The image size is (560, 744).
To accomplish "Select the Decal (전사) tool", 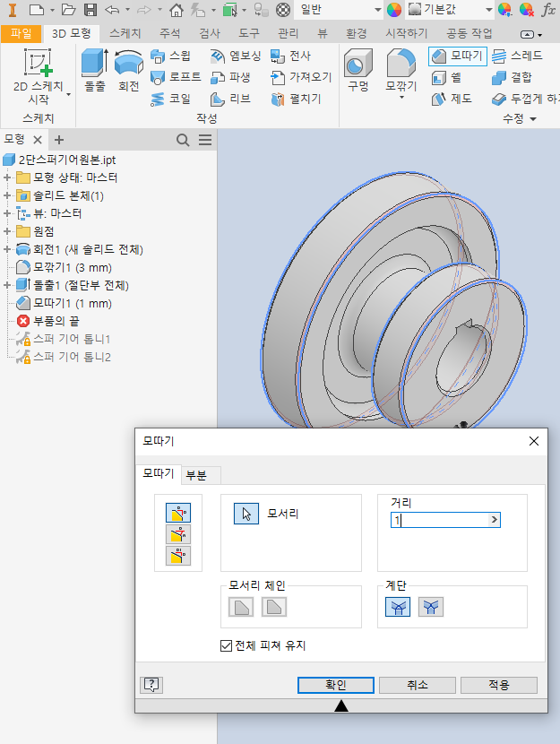I will (x=290, y=56).
